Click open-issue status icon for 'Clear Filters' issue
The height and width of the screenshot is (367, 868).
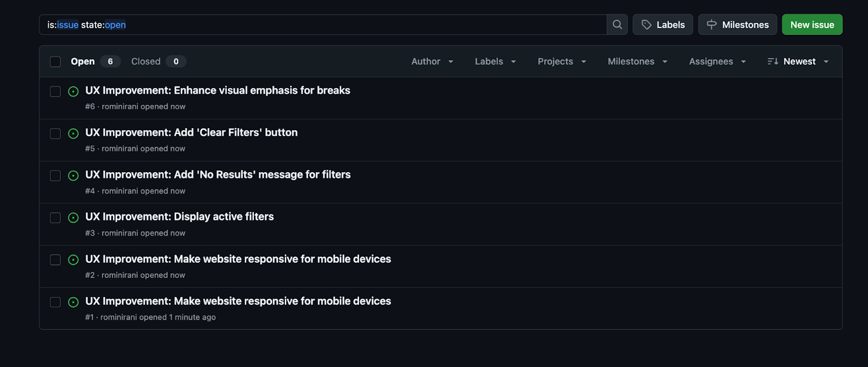point(73,134)
